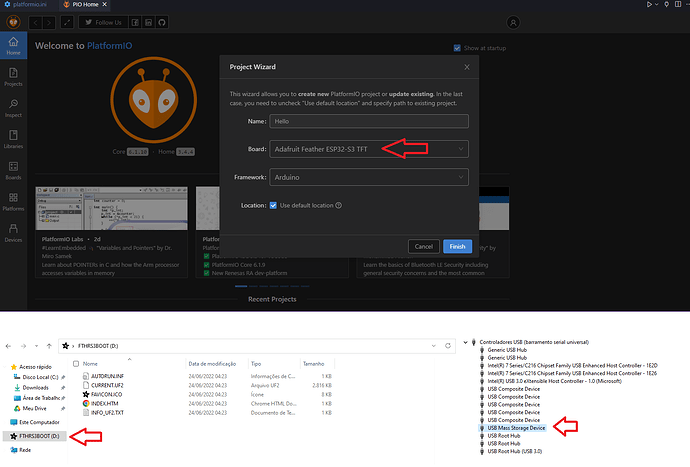This screenshot has height=467, width=690.
Task: Switch to the platformio.ini tab
Action: click(x=25, y=4)
